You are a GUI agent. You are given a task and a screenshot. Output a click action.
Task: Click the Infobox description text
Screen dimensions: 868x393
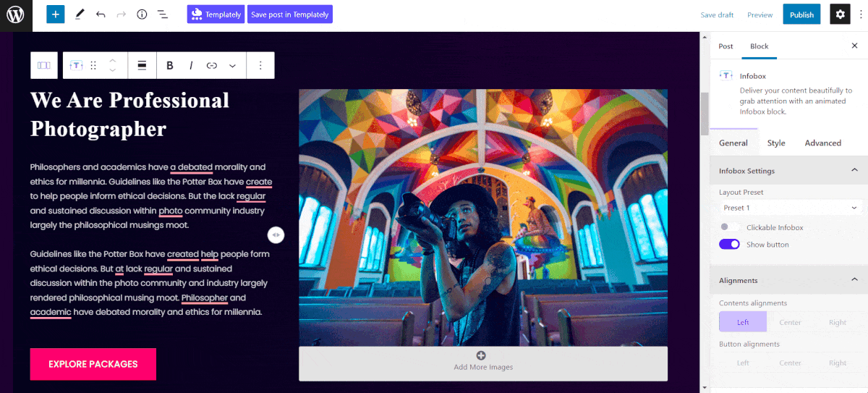(x=796, y=101)
